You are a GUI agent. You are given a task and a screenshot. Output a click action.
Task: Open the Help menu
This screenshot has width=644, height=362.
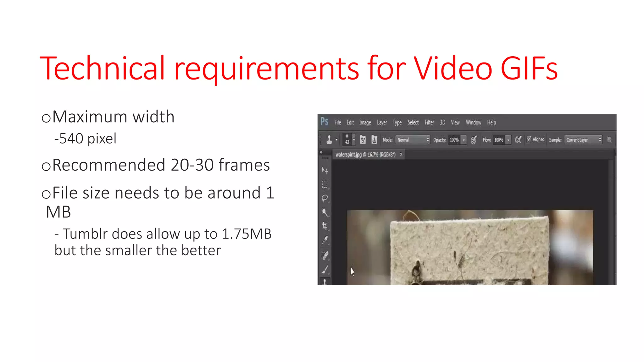491,123
